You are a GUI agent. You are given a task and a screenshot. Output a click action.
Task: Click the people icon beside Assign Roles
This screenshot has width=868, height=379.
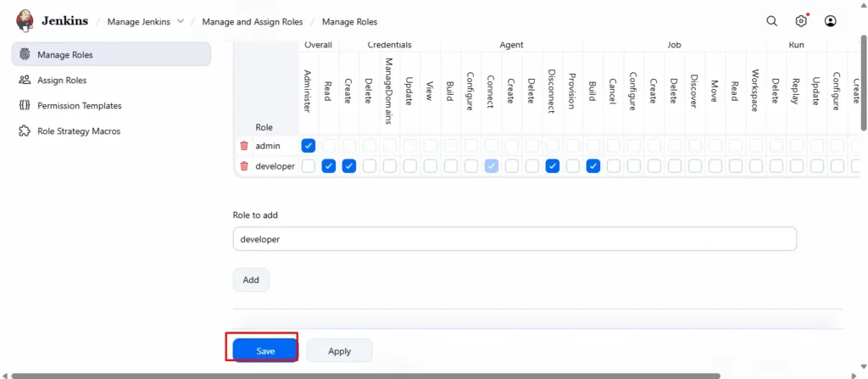[x=24, y=81]
